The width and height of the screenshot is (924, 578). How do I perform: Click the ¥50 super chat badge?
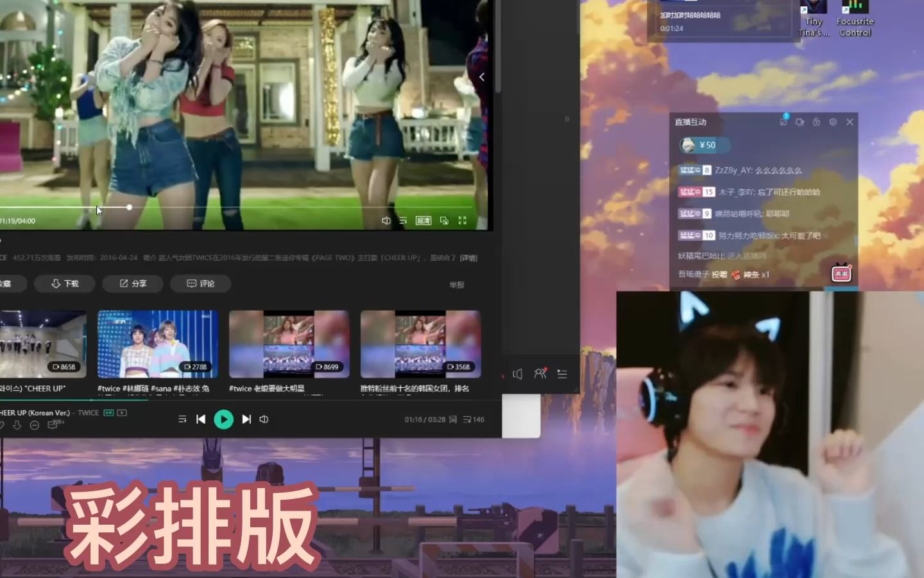(x=705, y=145)
